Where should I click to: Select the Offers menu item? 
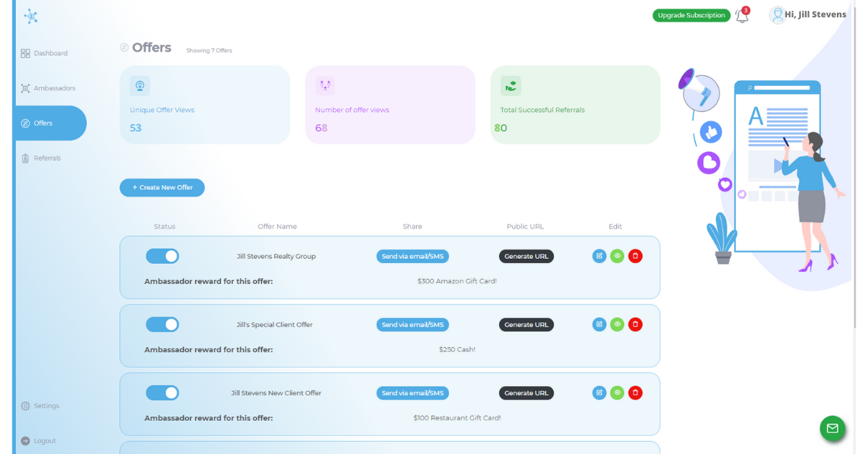point(51,123)
